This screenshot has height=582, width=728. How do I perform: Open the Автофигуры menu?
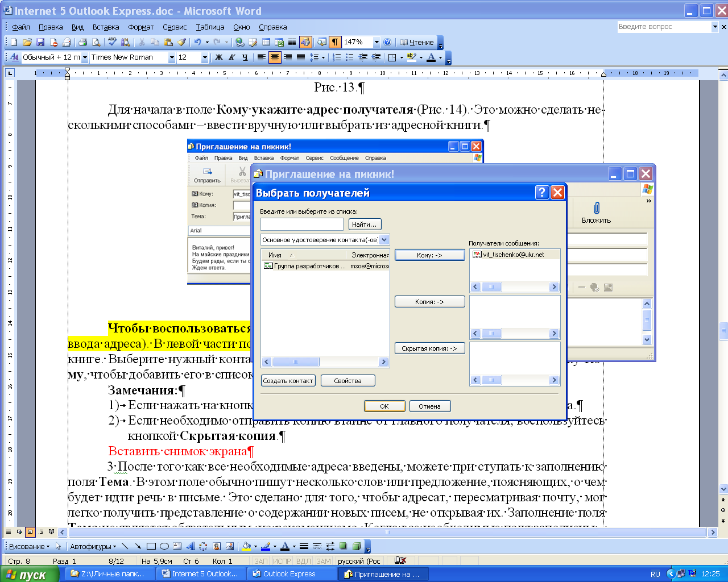pyautogui.click(x=93, y=546)
